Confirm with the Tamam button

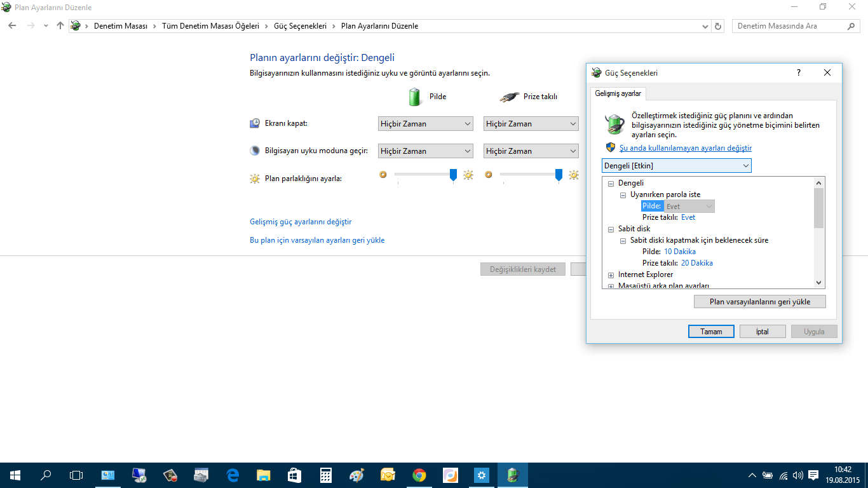(711, 332)
